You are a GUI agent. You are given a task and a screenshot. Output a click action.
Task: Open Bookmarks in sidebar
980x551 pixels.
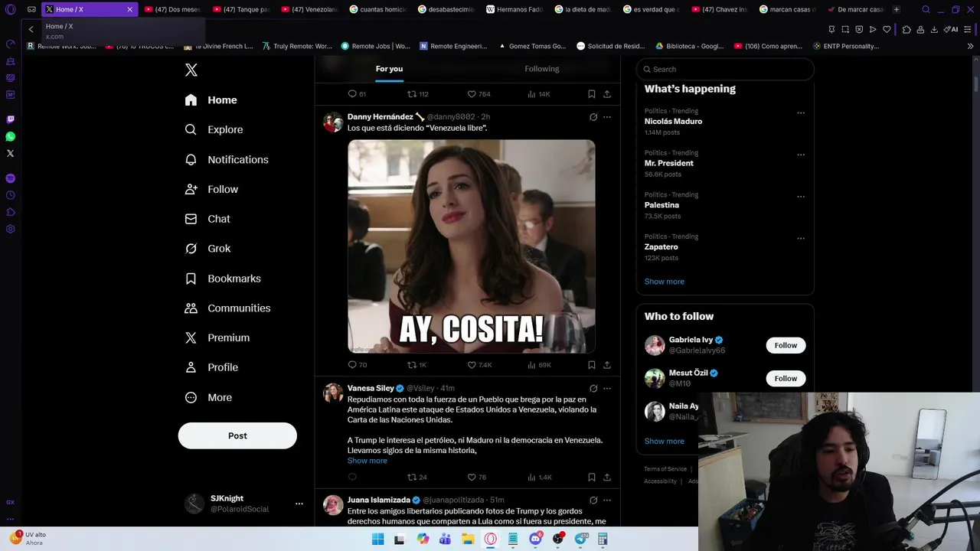(223, 279)
